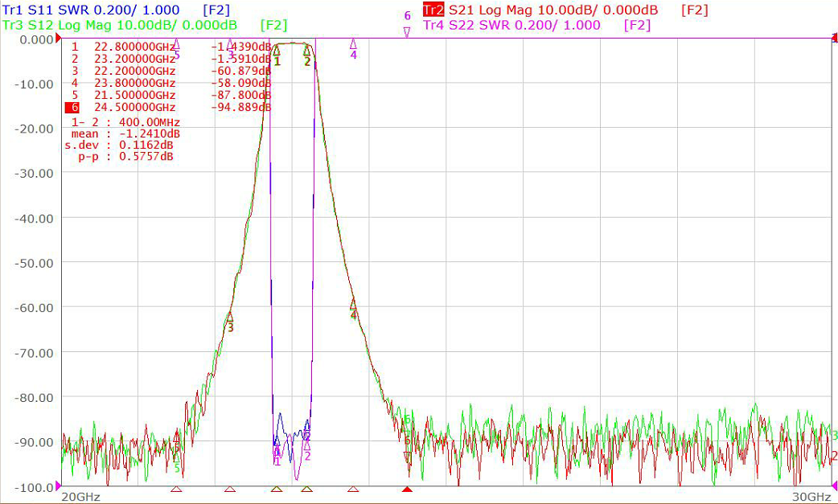Click marker 4 triangle near top of graph

[353, 44]
